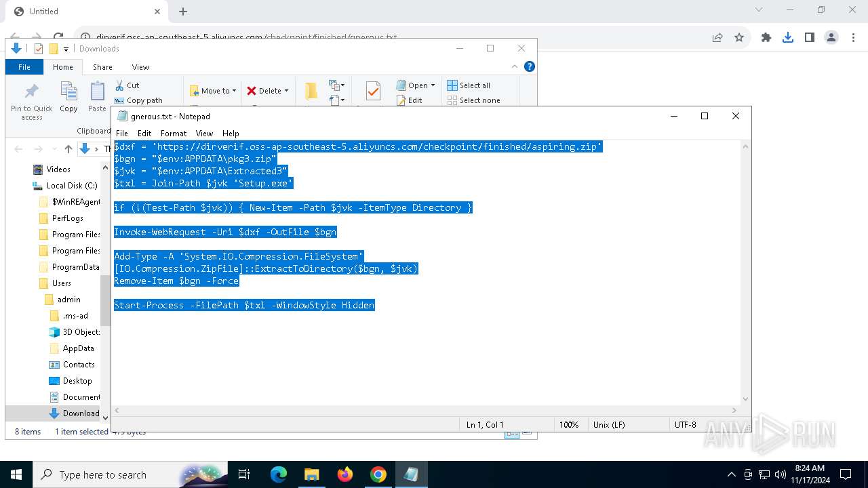Select Local Disk (C:) in tree

point(72,186)
